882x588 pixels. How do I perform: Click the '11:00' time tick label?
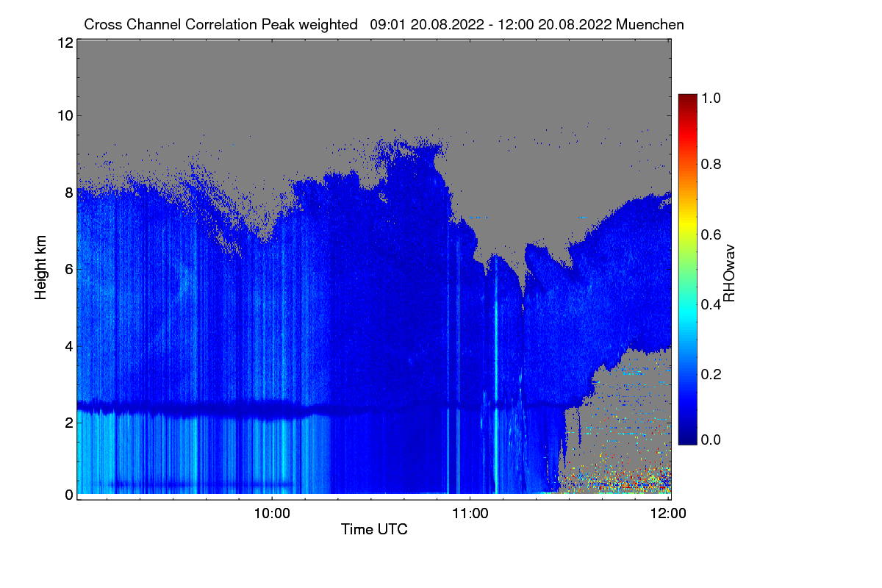(470, 514)
